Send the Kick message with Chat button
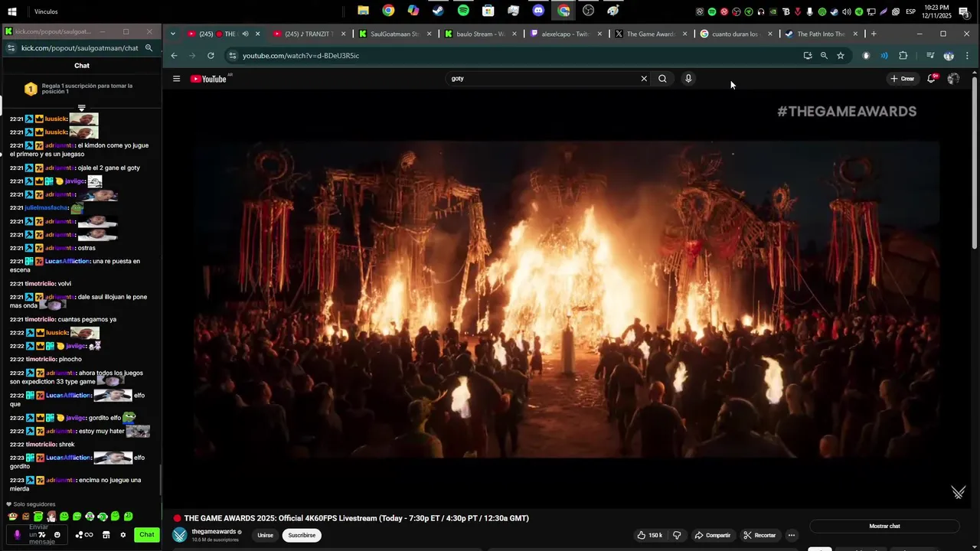 [147, 535]
